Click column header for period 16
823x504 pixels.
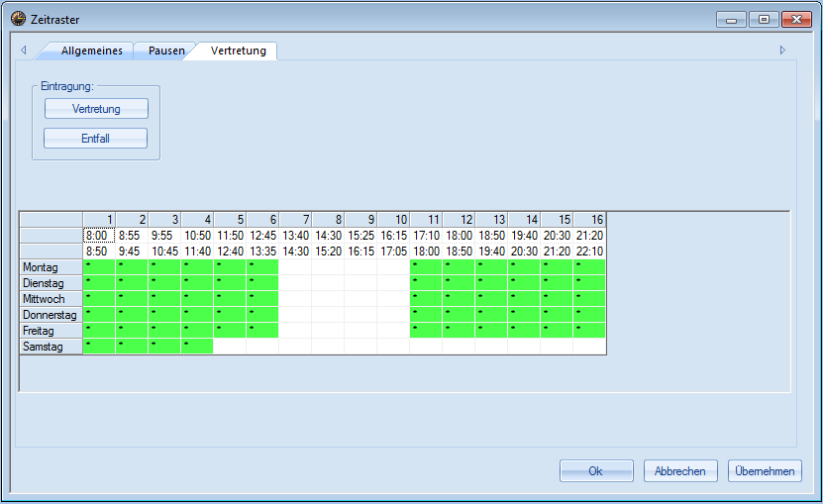click(589, 220)
